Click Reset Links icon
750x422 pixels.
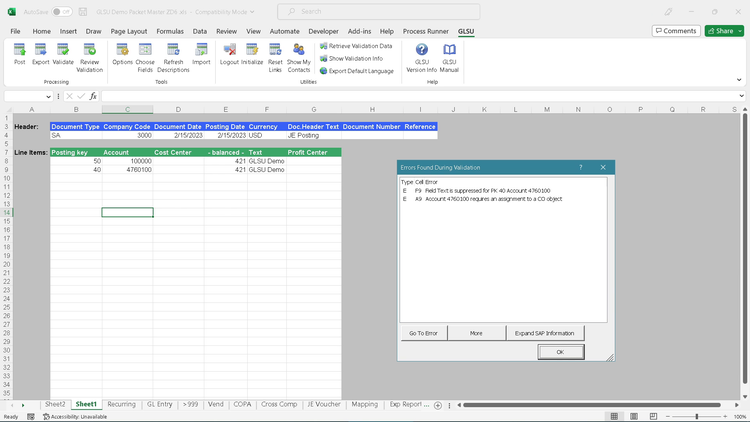coord(275,57)
